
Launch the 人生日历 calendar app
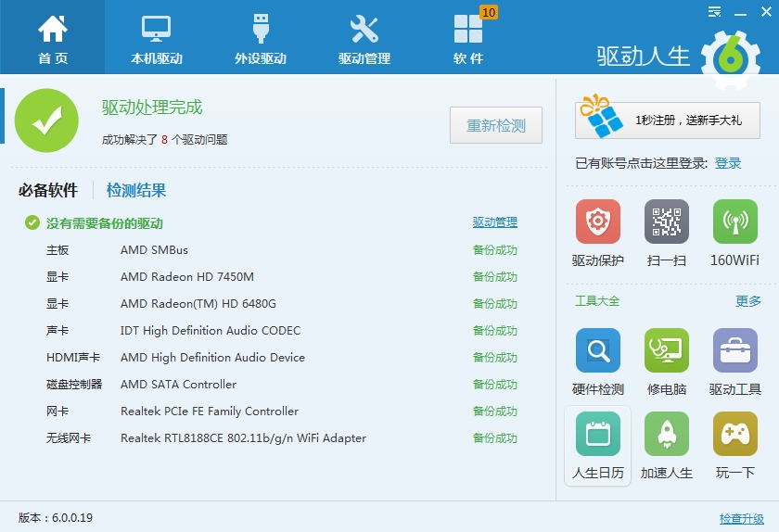(x=598, y=435)
